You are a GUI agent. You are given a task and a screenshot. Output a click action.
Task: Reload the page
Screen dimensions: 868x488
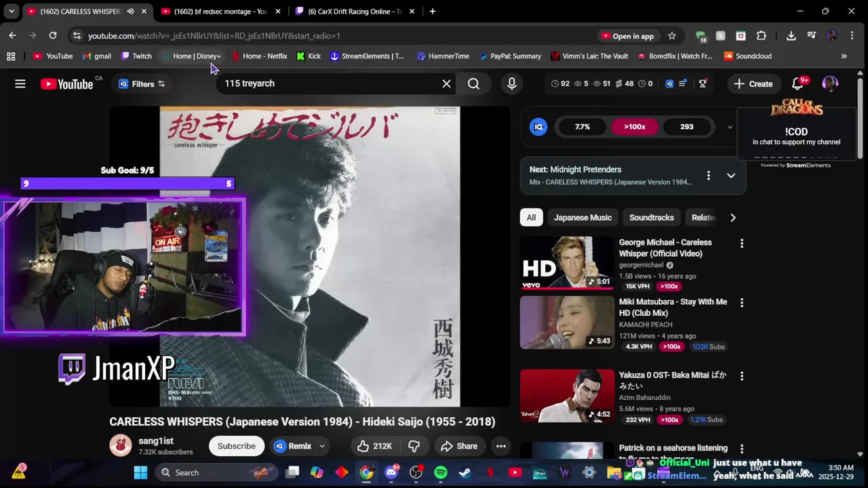[x=53, y=36]
